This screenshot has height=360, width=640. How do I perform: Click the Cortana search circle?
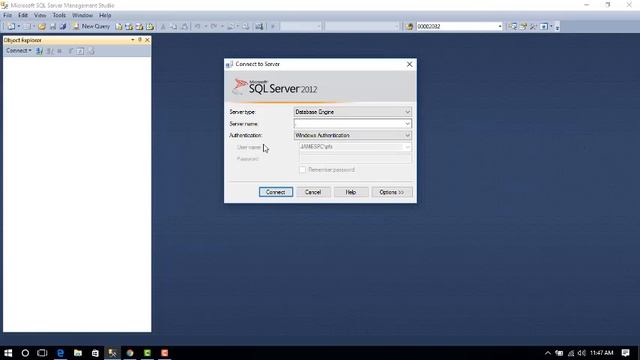pyautogui.click(x=25, y=353)
